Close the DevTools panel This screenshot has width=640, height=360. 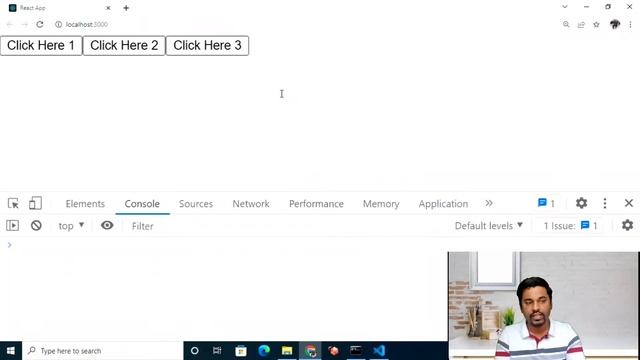click(x=629, y=203)
